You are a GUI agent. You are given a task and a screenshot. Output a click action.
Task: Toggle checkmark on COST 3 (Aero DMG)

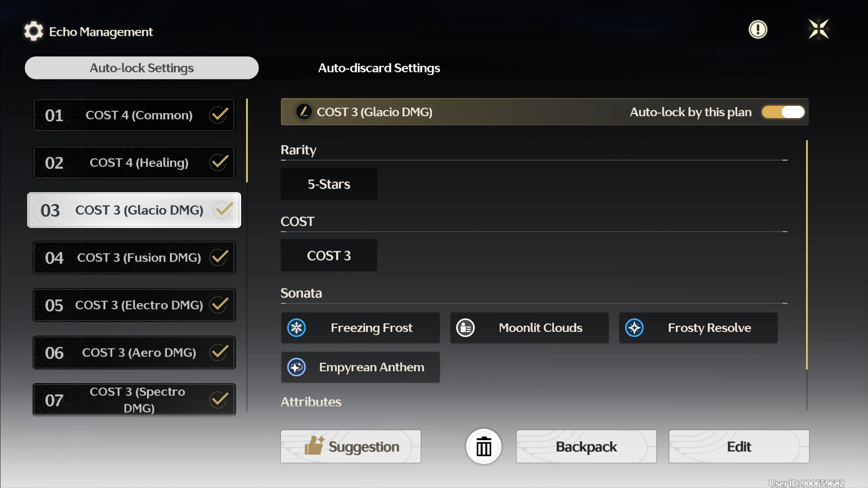tap(219, 352)
